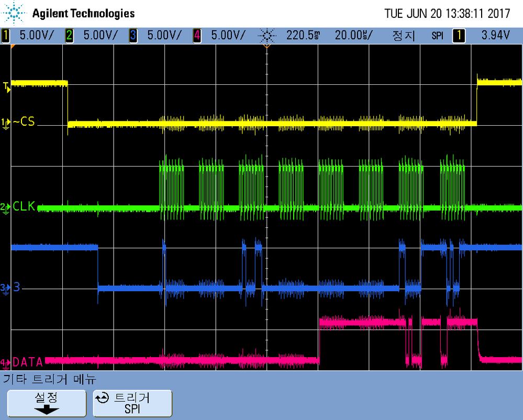Click the CLK channel label
Viewport: 523px width, 420px height.
pos(24,206)
